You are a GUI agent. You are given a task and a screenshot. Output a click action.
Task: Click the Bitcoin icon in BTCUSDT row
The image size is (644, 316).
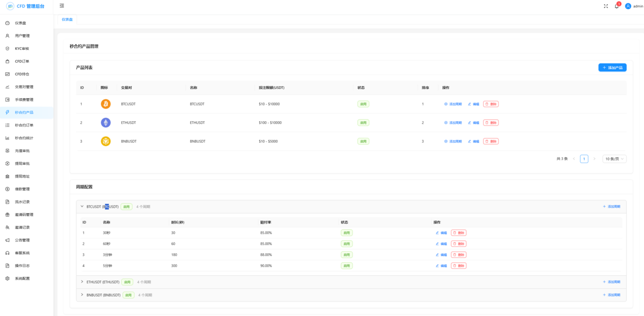pyautogui.click(x=106, y=104)
